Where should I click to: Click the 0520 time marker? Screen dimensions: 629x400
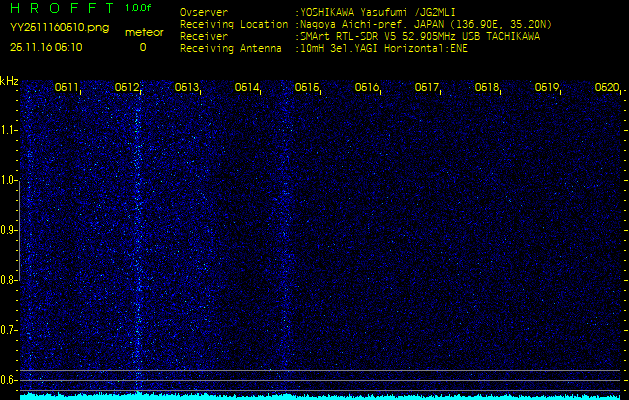tap(607, 87)
